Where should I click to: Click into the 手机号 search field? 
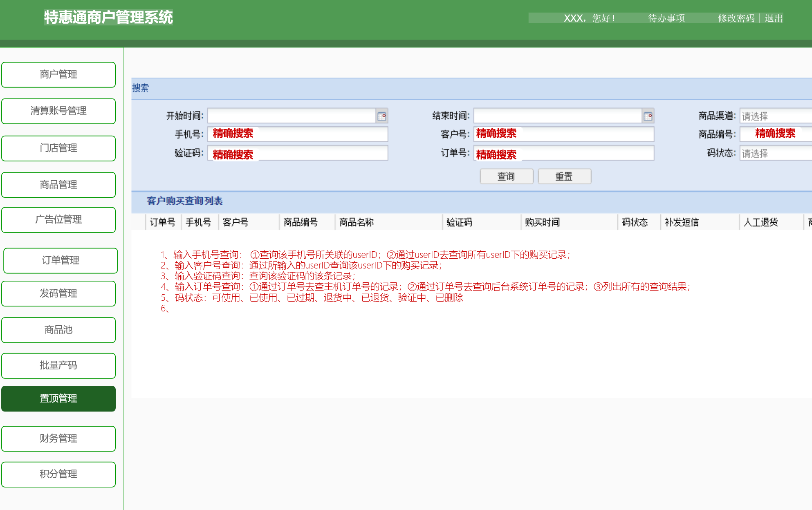(298, 134)
